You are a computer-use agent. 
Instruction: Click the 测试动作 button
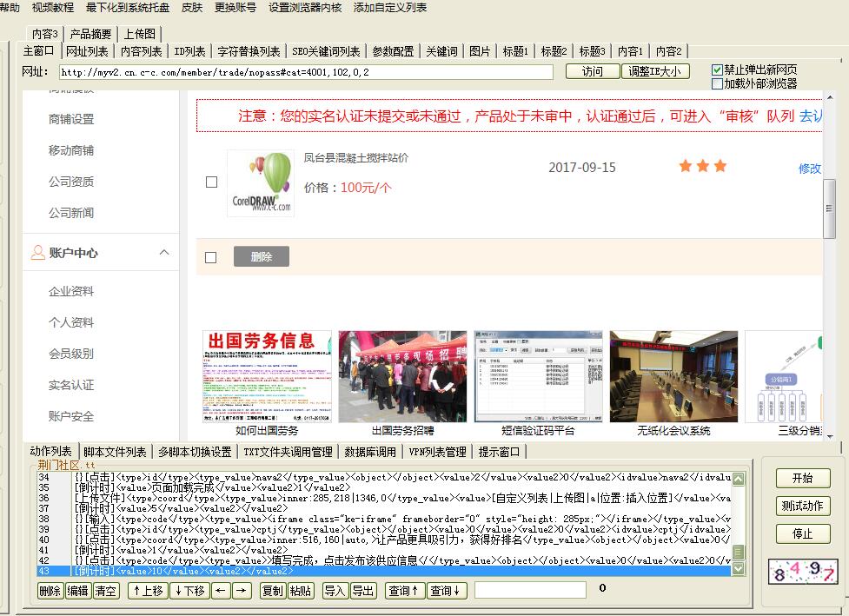tap(802, 506)
